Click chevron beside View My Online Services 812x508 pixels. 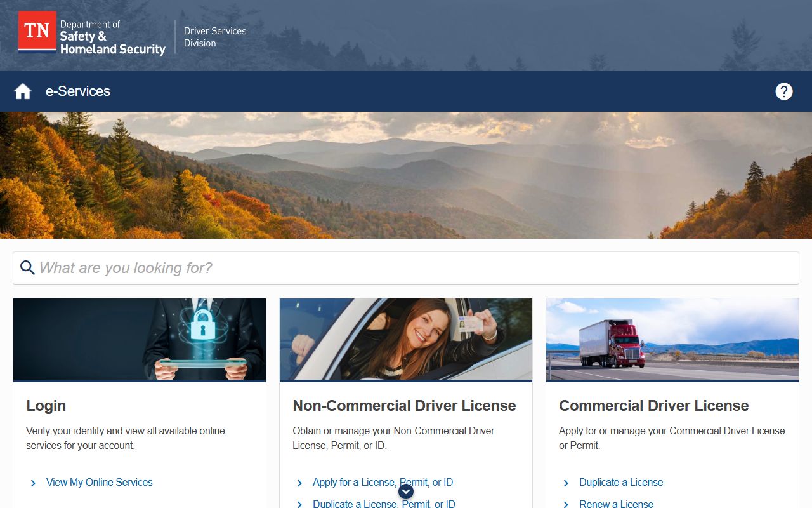tap(33, 483)
